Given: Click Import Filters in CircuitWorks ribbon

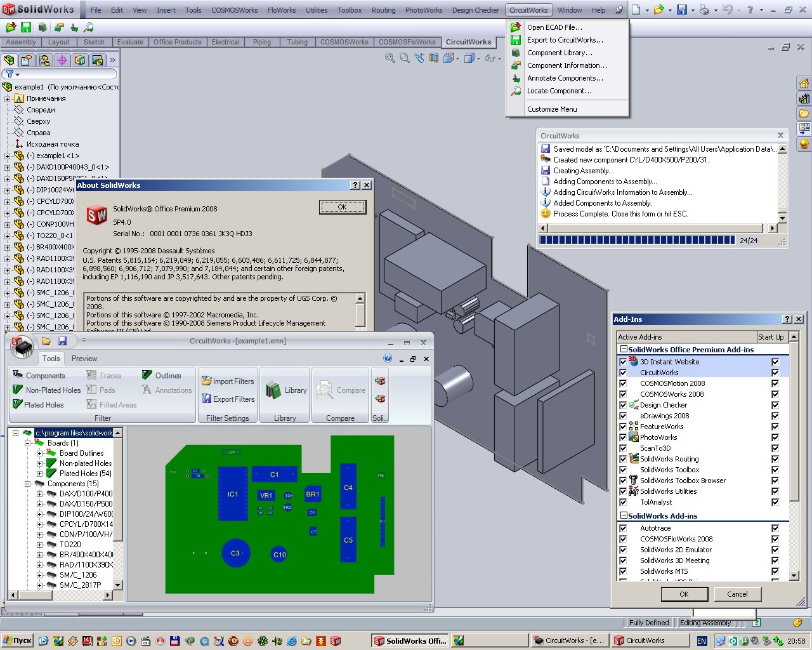Looking at the screenshot, I should point(228,381).
